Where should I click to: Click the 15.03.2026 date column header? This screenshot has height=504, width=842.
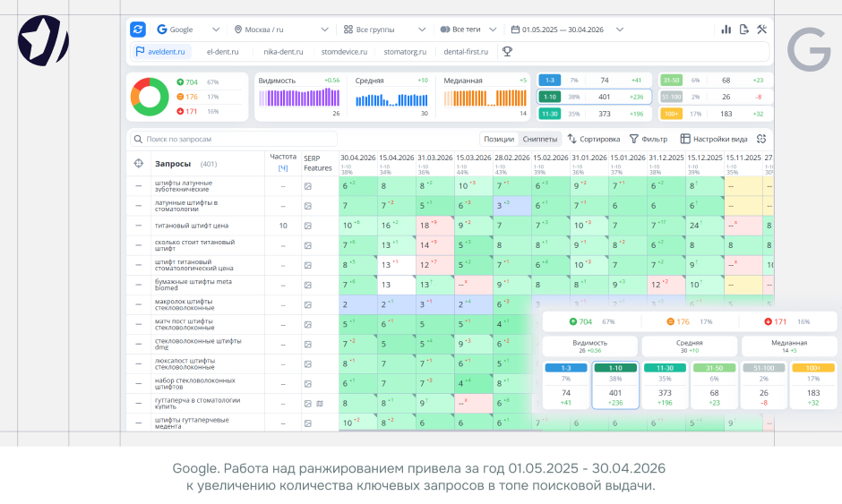click(x=474, y=158)
